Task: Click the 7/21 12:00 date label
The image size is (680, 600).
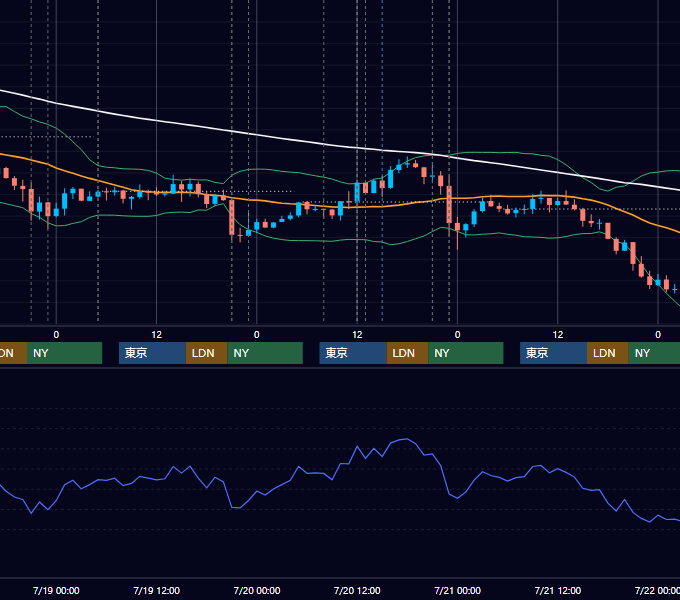Action: (x=558, y=590)
